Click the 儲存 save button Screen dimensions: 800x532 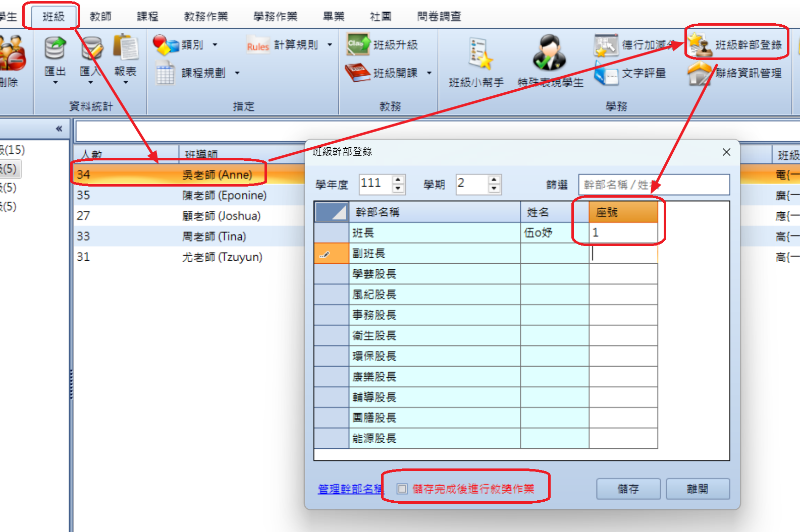628,489
